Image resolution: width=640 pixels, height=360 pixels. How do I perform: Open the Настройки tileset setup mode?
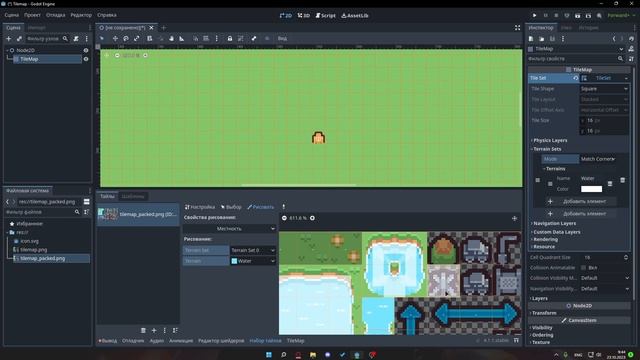[200, 207]
